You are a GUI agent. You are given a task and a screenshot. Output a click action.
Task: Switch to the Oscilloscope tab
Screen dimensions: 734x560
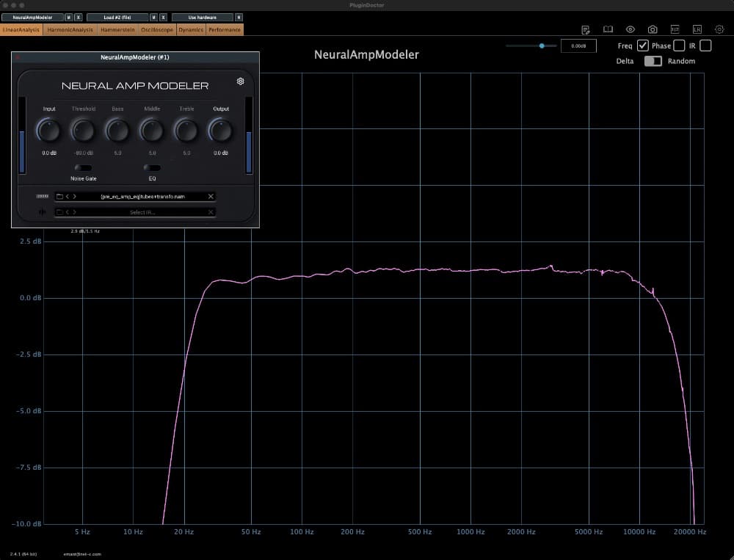[156, 29]
